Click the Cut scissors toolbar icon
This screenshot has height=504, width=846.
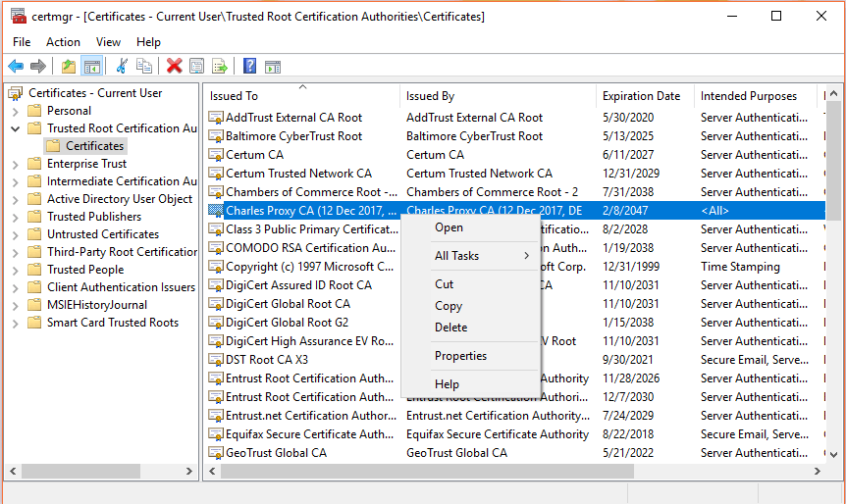click(122, 67)
